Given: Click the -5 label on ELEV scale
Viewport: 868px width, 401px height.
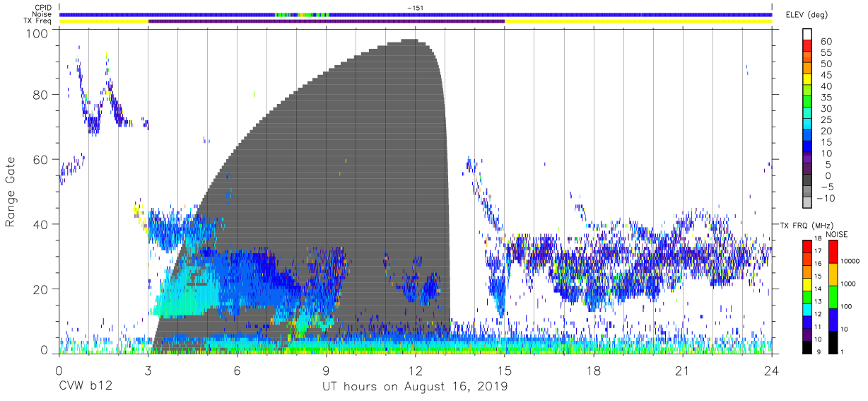Looking at the screenshot, I should 826,187.
